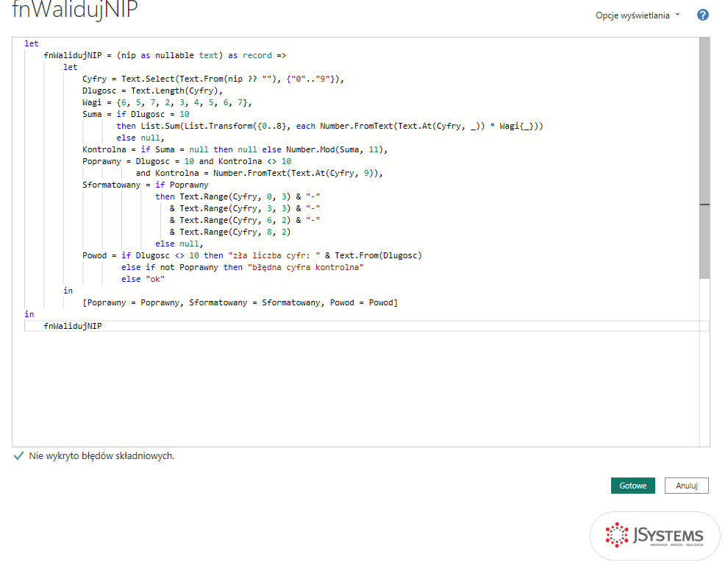The height and width of the screenshot is (568, 728).
Task: Select the 'Wagi = {6, 5, 7, 2...' line
Action: pos(167,103)
